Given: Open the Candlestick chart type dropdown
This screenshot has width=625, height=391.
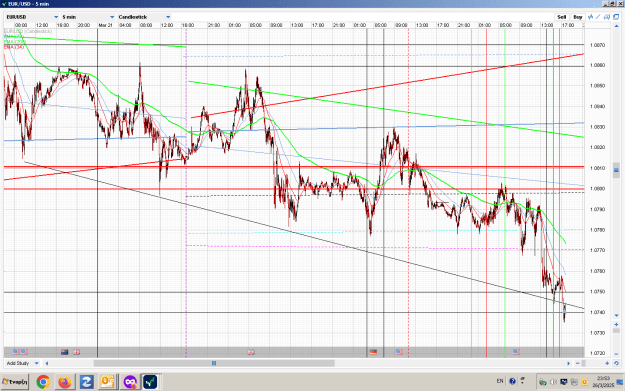Looking at the screenshot, I should [x=144, y=17].
